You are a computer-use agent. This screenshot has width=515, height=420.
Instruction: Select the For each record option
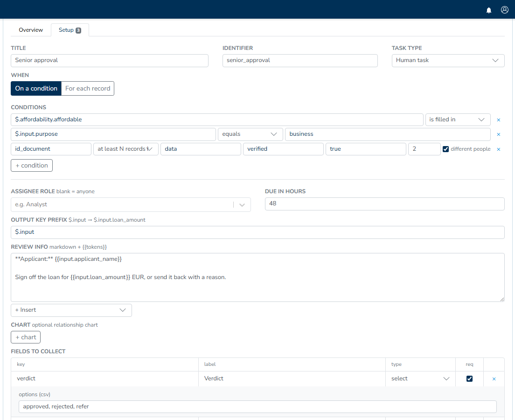click(88, 88)
